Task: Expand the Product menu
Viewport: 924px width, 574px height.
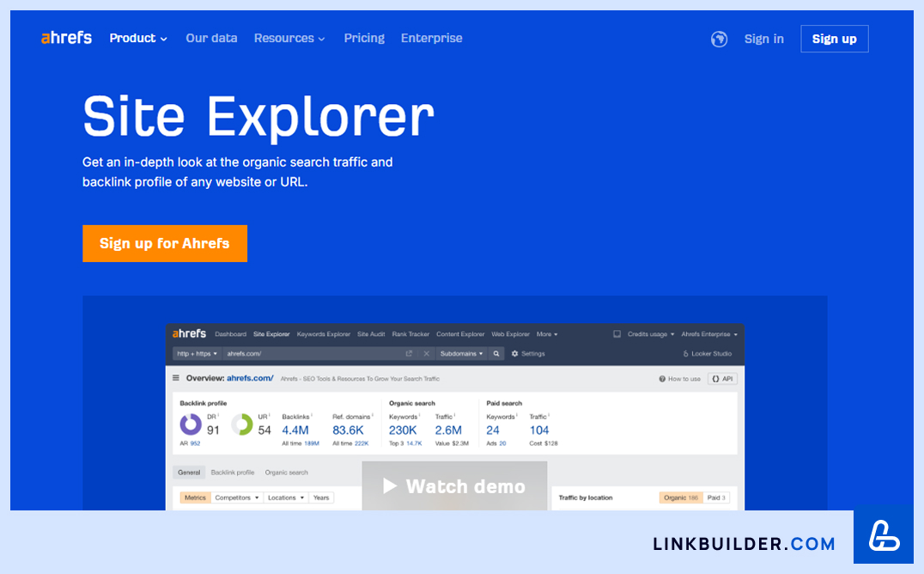Action: tap(138, 39)
